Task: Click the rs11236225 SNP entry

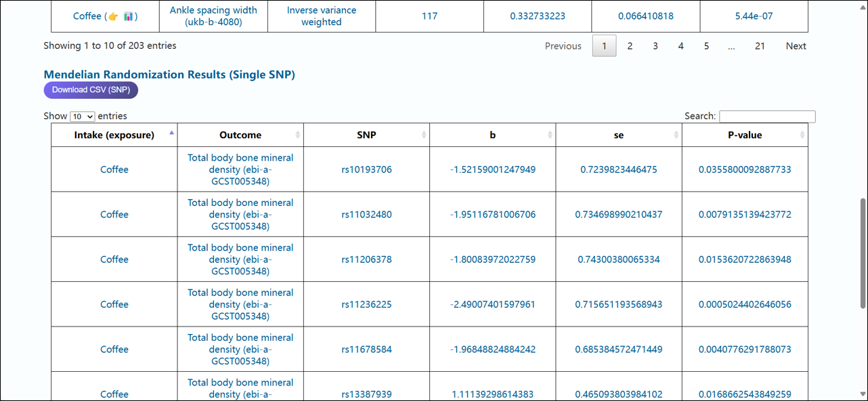Action: coord(366,304)
